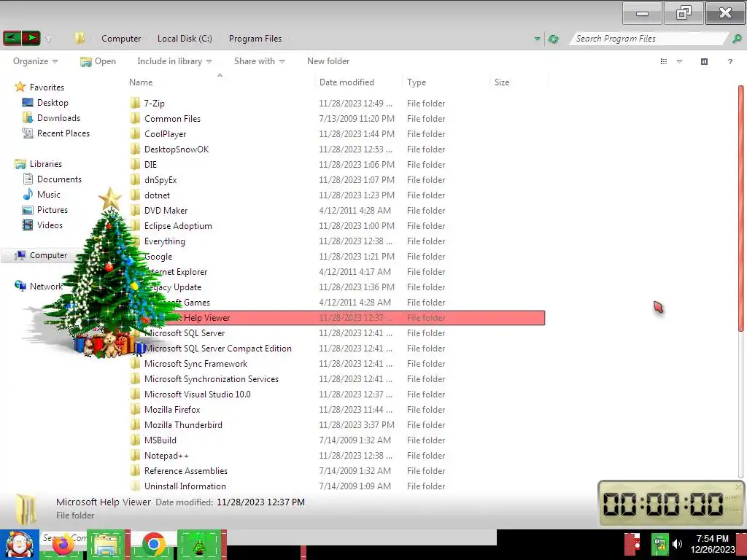Click the Santa Start button
747x560 pixels.
pos(20,545)
